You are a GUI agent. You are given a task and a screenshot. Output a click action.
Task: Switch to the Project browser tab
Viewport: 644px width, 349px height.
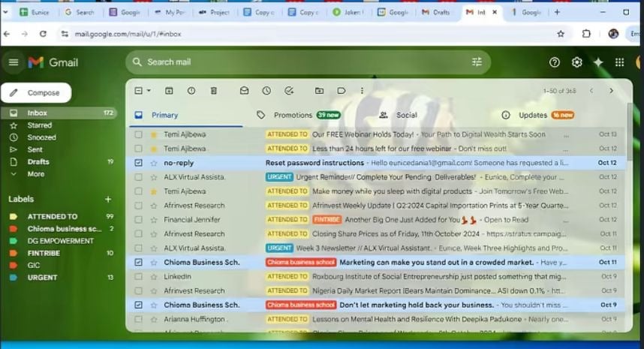click(214, 12)
